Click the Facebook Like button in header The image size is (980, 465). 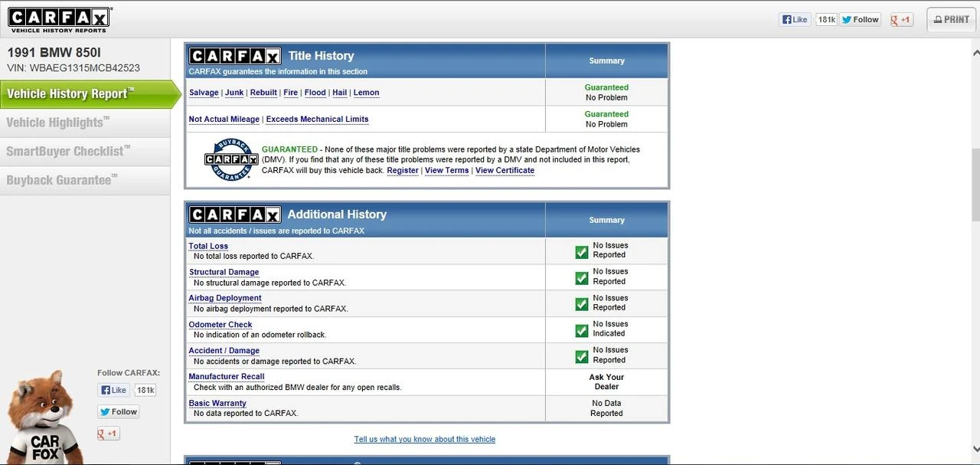tap(795, 20)
